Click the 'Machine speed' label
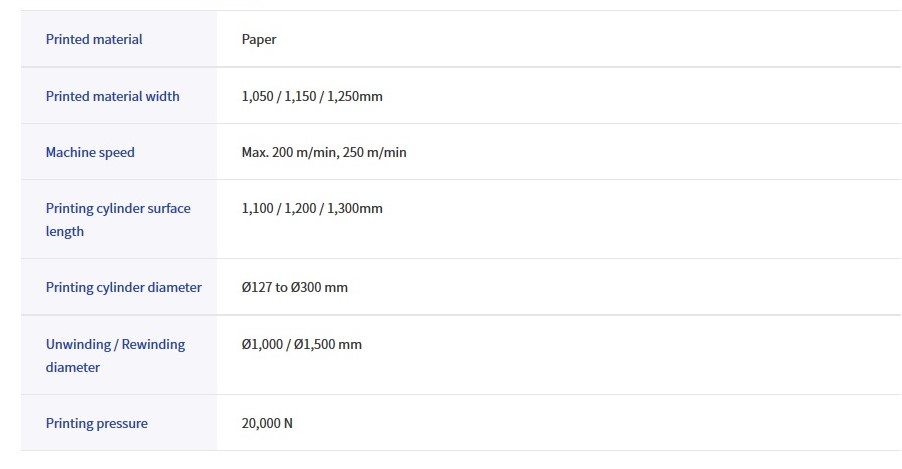 [x=90, y=152]
